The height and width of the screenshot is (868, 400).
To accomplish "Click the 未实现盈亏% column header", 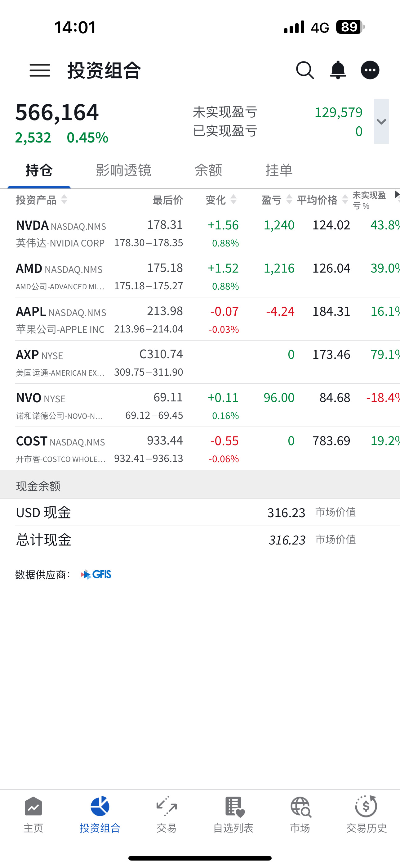I will [369, 200].
